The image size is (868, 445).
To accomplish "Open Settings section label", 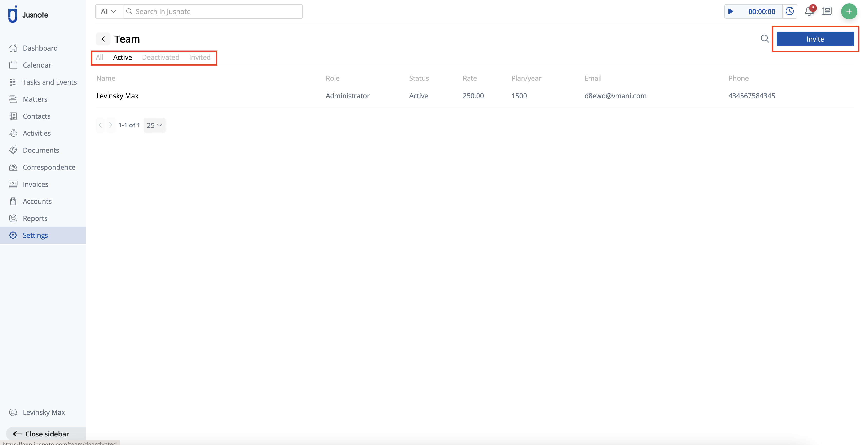I will point(35,235).
